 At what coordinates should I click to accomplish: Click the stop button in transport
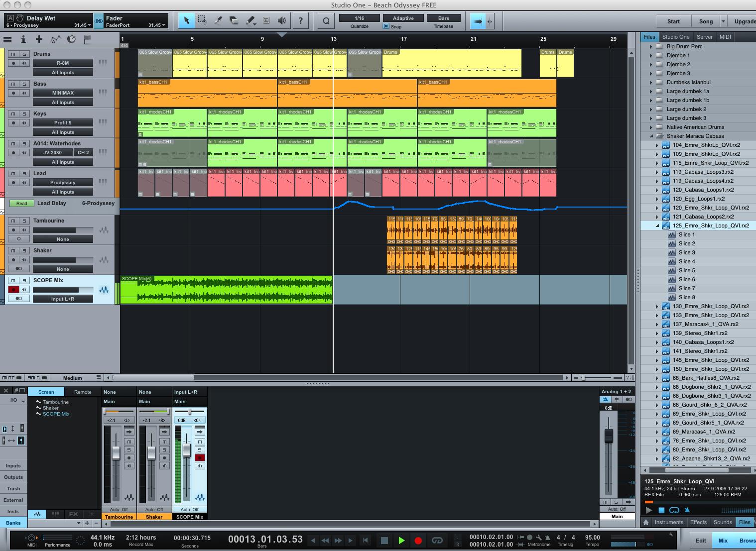(384, 540)
